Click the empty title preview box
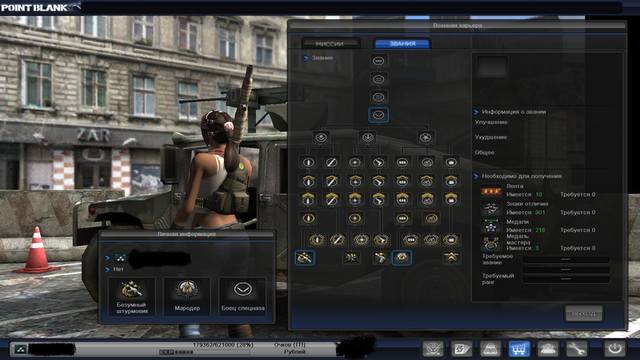This screenshot has width=640, height=360. point(492,67)
